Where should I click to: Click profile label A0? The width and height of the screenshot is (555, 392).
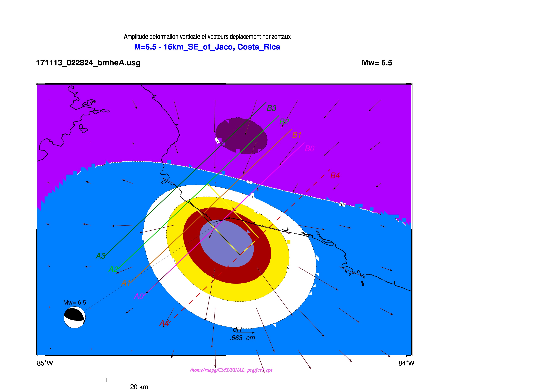pyautogui.click(x=139, y=296)
